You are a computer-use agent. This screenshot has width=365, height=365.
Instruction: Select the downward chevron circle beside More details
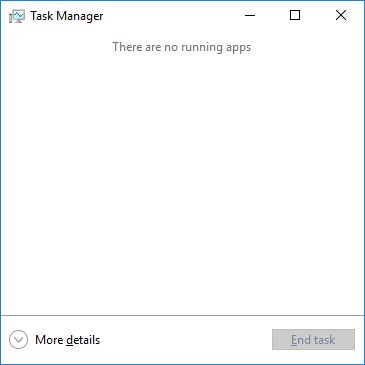[18, 340]
